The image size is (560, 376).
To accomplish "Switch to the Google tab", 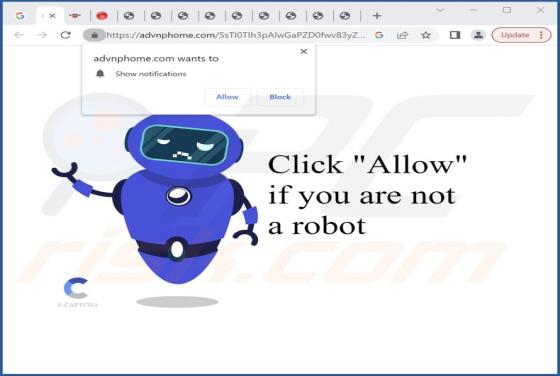I will point(20,16).
